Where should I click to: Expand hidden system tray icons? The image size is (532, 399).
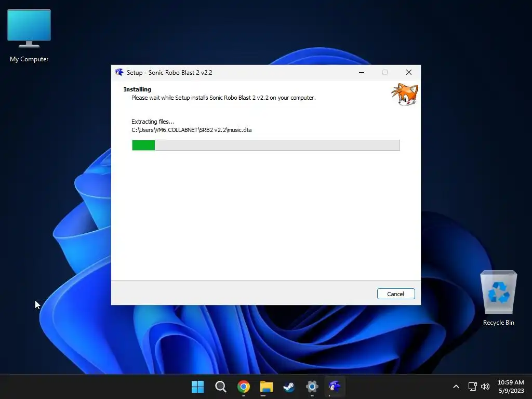(456, 387)
